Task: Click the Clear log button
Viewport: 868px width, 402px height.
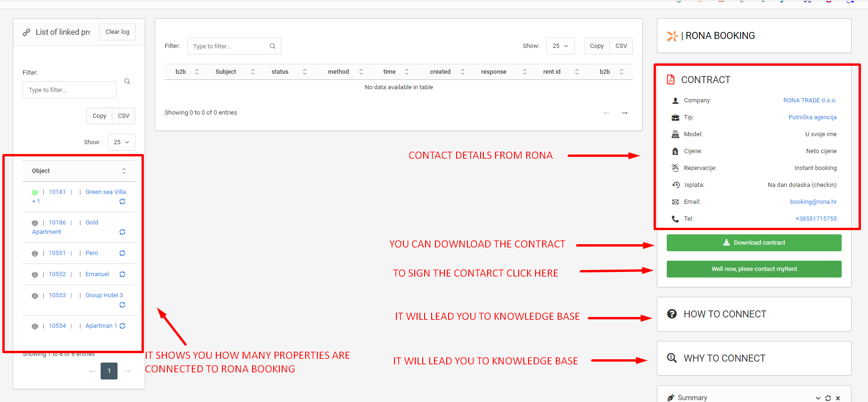Action: 118,32
